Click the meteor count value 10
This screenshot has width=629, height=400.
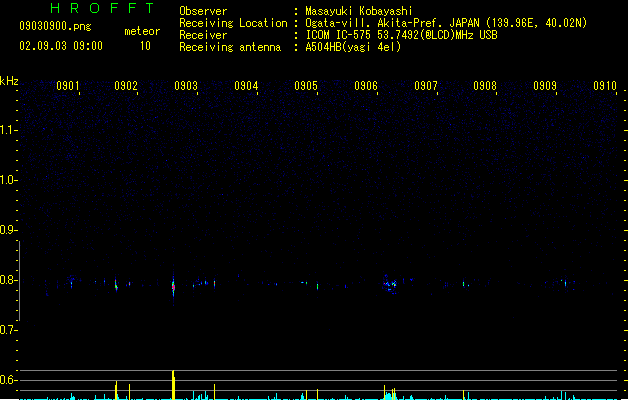[145, 46]
